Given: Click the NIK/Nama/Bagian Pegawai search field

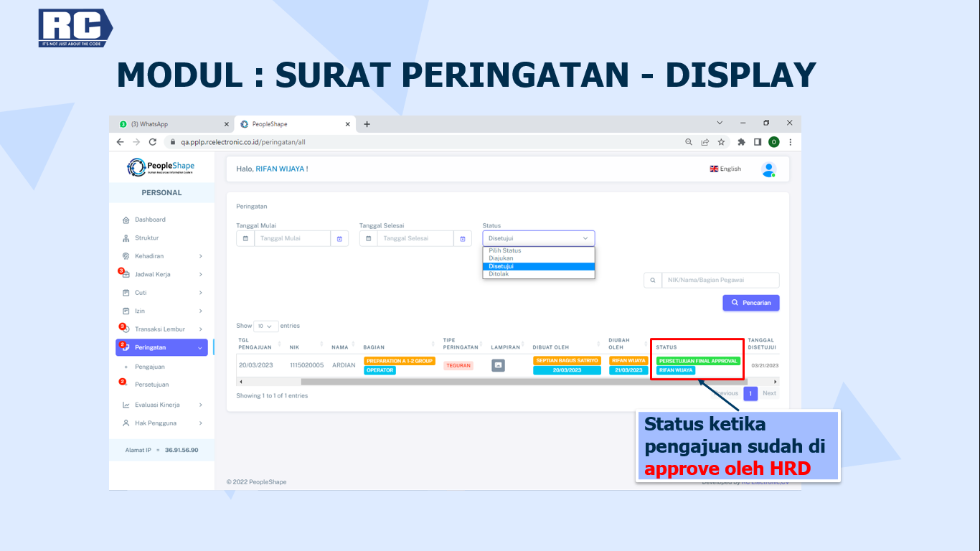Looking at the screenshot, I should point(720,281).
